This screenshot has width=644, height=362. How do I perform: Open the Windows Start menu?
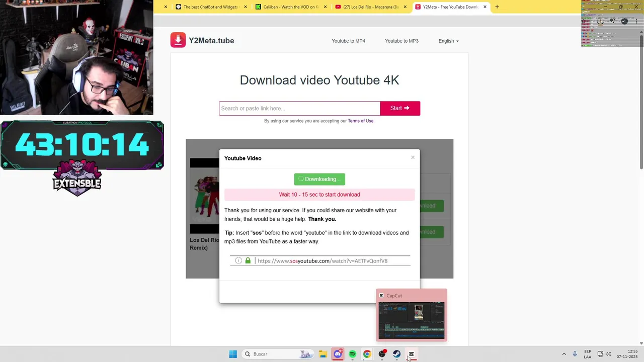[x=233, y=354]
